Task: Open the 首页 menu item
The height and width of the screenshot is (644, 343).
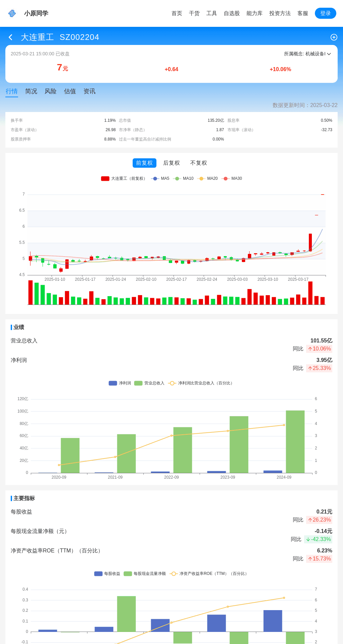Action: (177, 13)
